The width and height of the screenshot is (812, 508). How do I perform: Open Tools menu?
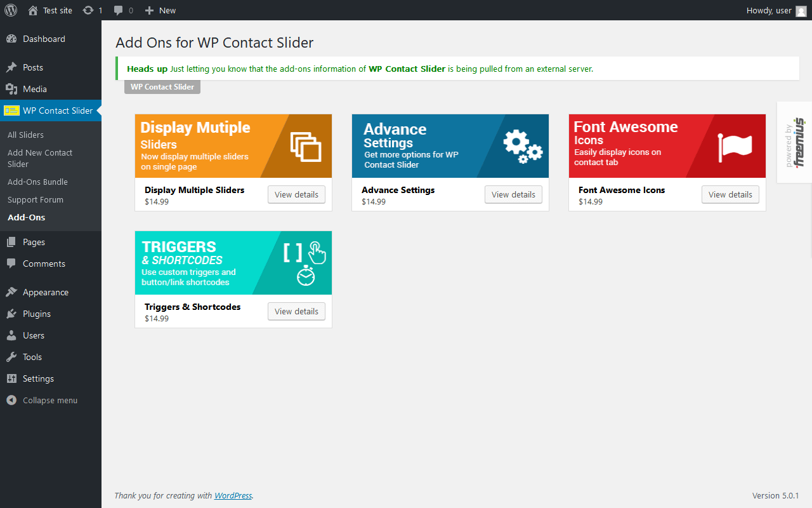pyautogui.click(x=51, y=357)
